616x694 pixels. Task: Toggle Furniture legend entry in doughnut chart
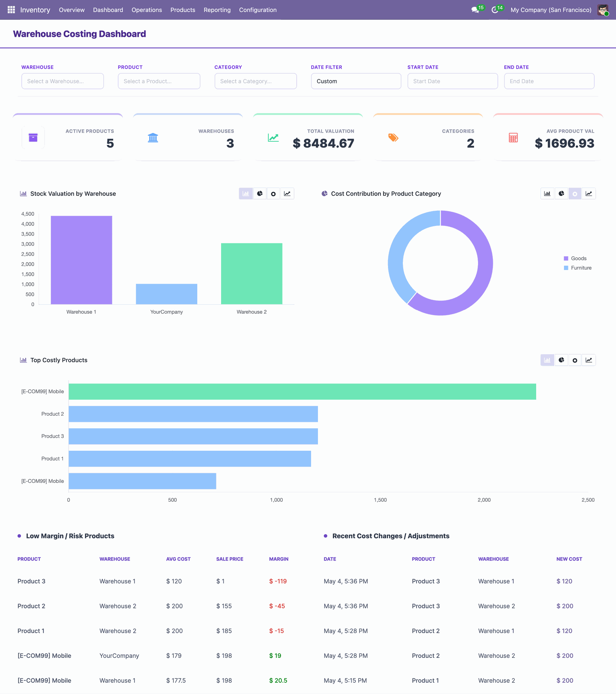pyautogui.click(x=578, y=268)
